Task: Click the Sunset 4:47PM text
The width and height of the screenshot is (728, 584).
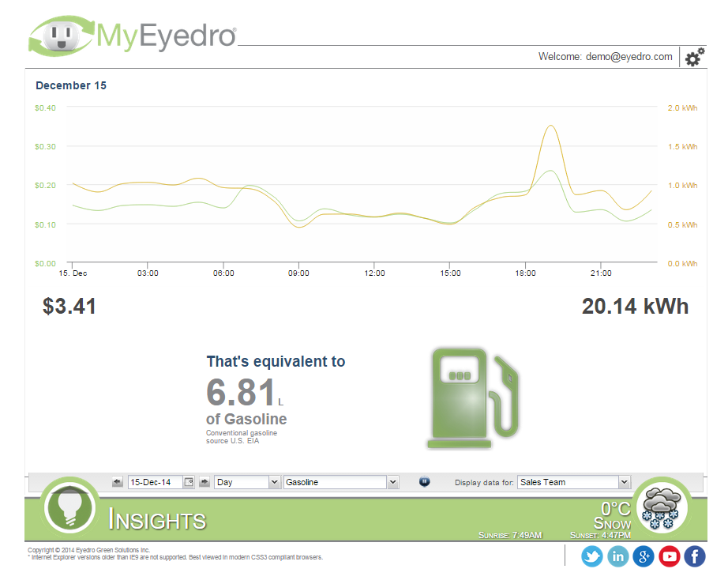Action: click(x=600, y=535)
